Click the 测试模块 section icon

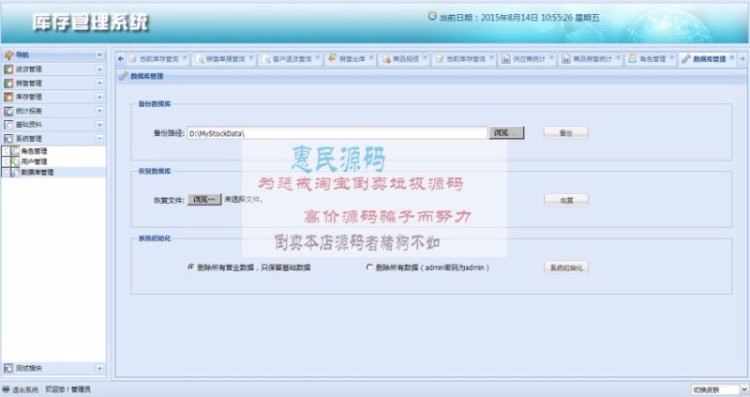[x=8, y=368]
